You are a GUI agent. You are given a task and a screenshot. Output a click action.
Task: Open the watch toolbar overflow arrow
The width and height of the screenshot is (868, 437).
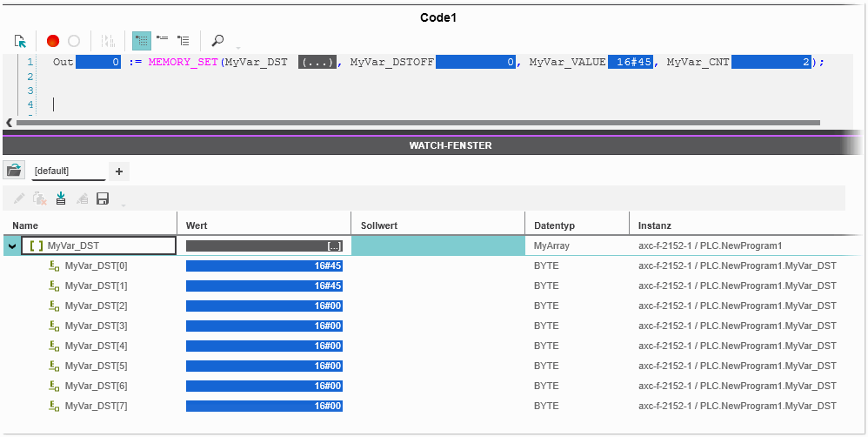coord(124,204)
